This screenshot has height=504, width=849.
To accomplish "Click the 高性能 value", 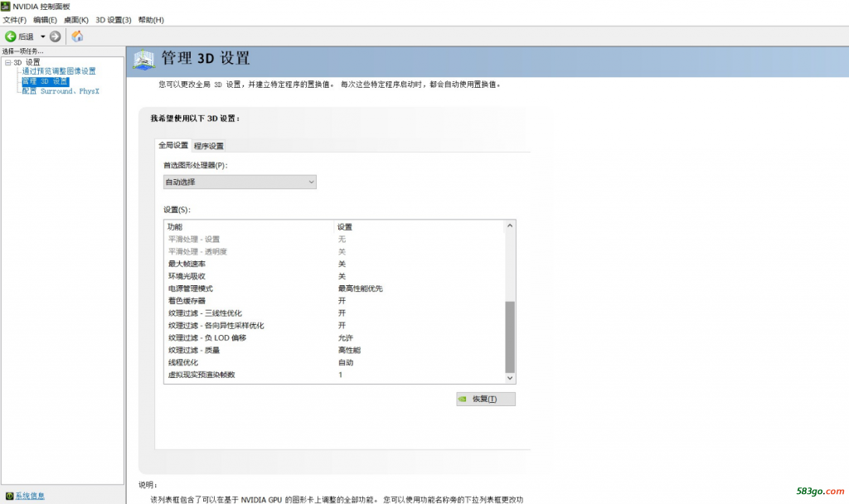I will point(349,351).
